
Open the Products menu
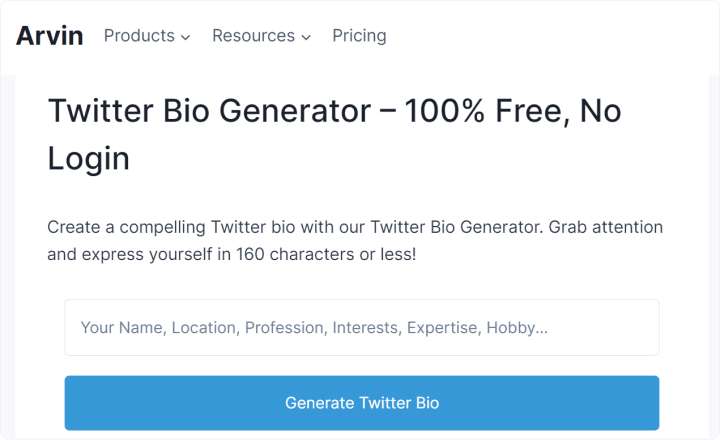pyautogui.click(x=146, y=36)
